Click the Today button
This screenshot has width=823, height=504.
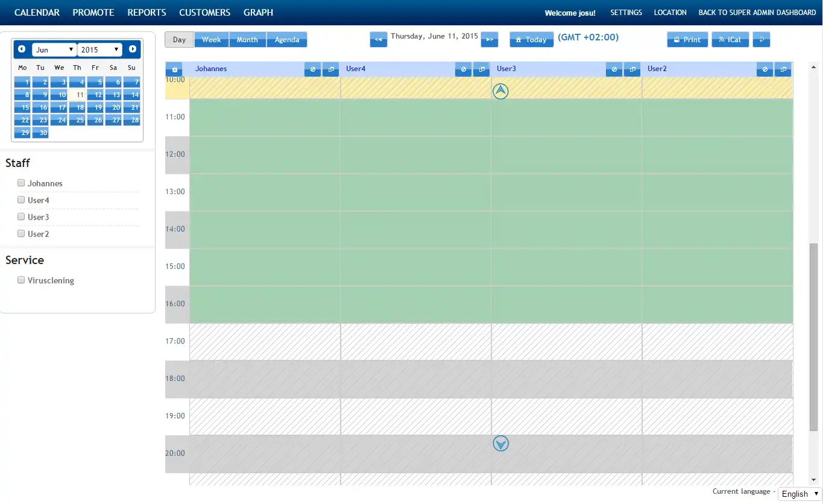[x=531, y=40]
